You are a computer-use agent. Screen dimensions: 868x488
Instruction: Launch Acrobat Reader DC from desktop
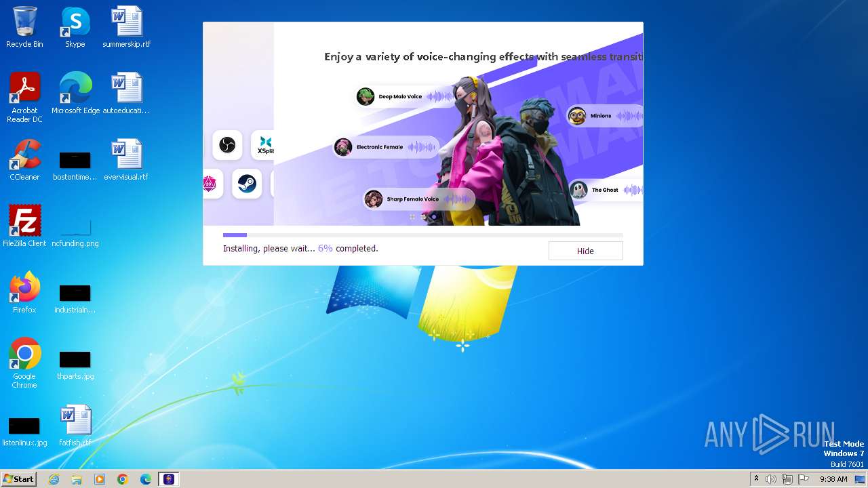24,98
